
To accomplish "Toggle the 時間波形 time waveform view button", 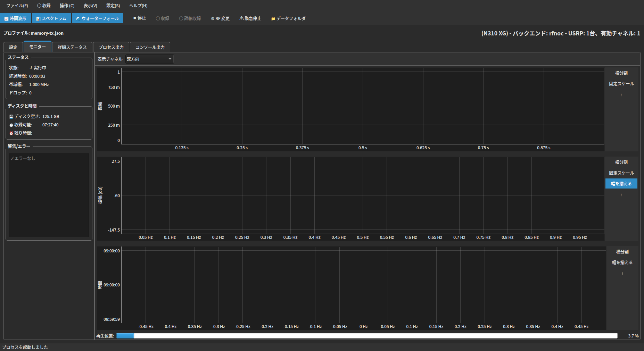I will [16, 18].
